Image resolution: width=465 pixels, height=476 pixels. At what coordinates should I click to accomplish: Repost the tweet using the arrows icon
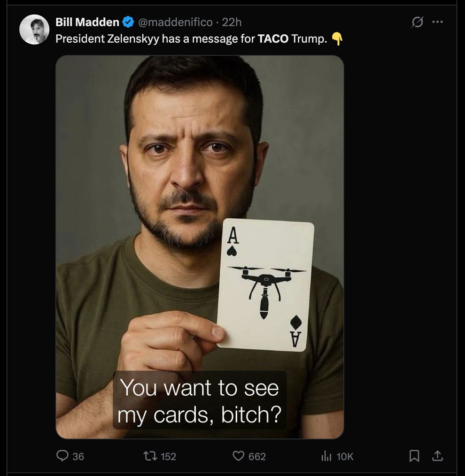(x=150, y=456)
